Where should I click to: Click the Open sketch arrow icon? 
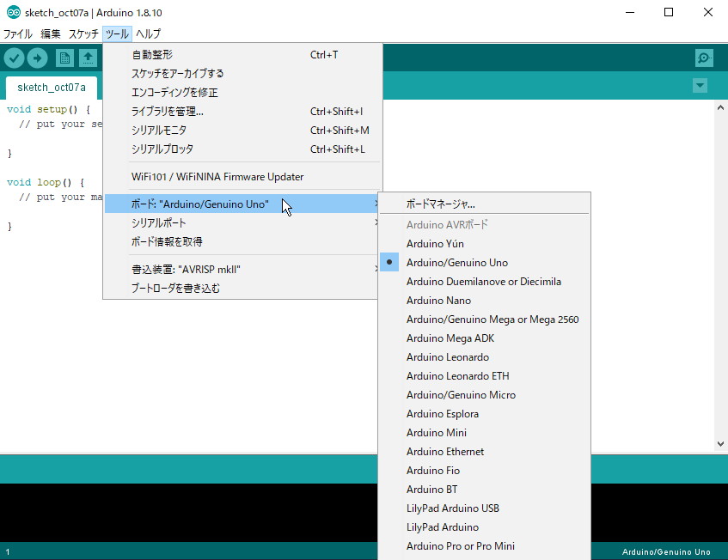click(x=88, y=58)
